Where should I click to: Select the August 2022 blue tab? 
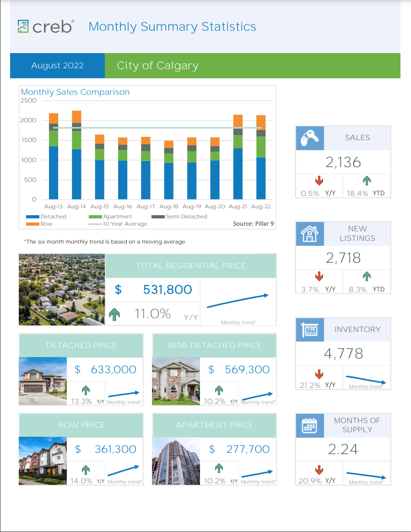[x=57, y=65]
